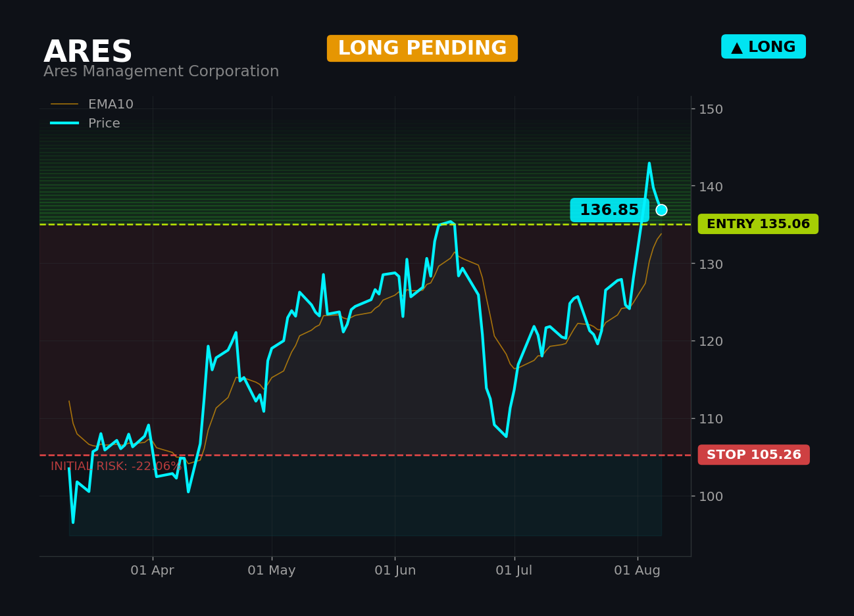Image resolution: width=854 pixels, height=616 pixels.
Task: Click the LONG direction badge
Action: pos(763,47)
